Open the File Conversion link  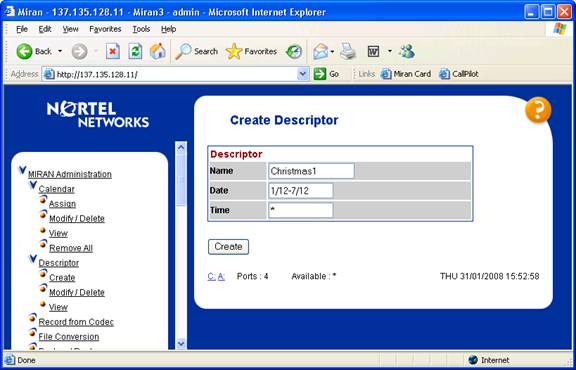[x=69, y=337]
